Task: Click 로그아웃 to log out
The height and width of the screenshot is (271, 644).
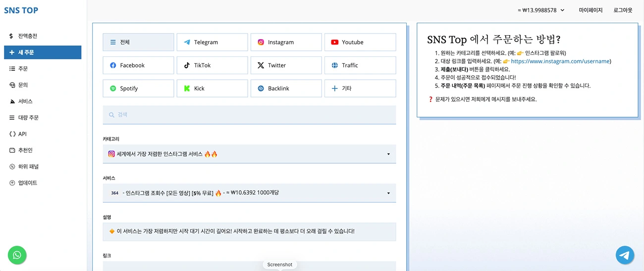Action: (623, 10)
